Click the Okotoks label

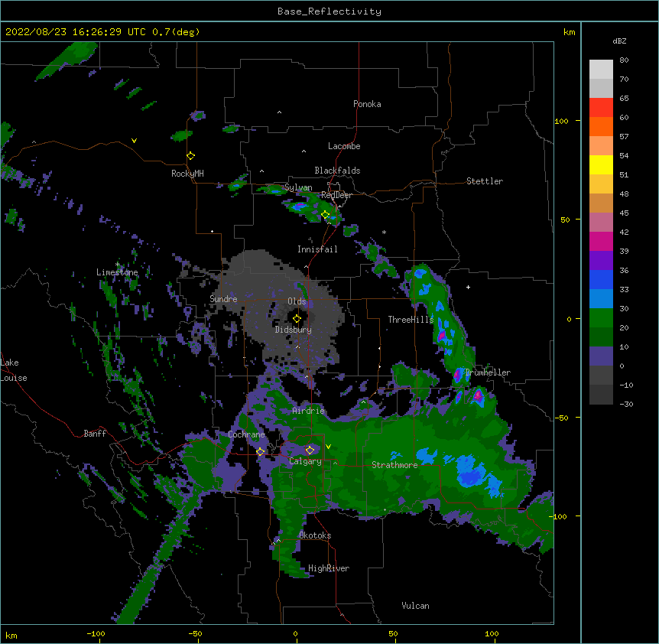pyautogui.click(x=315, y=535)
